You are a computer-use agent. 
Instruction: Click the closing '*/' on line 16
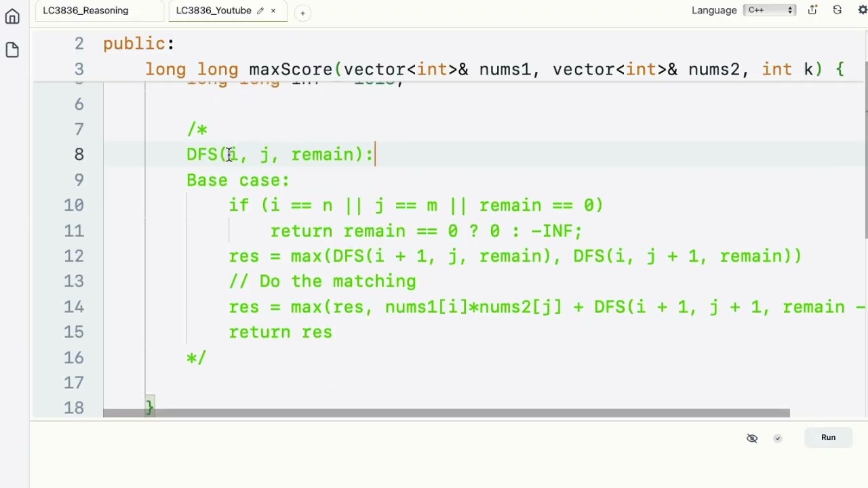pyautogui.click(x=197, y=357)
